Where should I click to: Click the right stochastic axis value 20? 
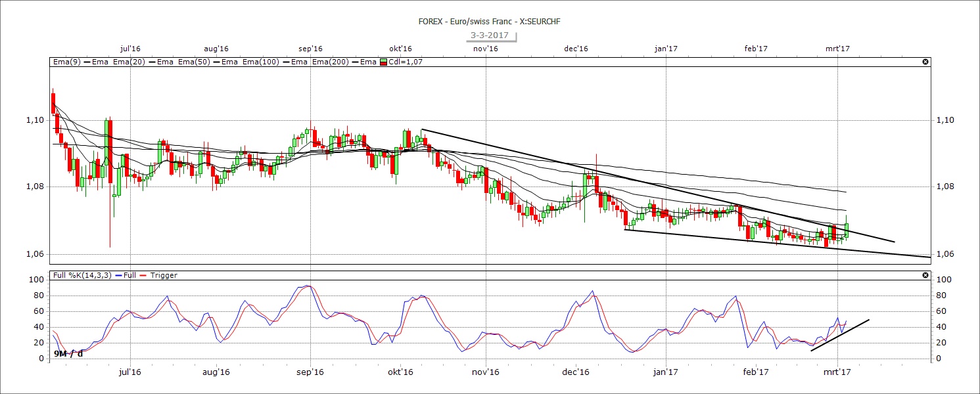(x=941, y=342)
